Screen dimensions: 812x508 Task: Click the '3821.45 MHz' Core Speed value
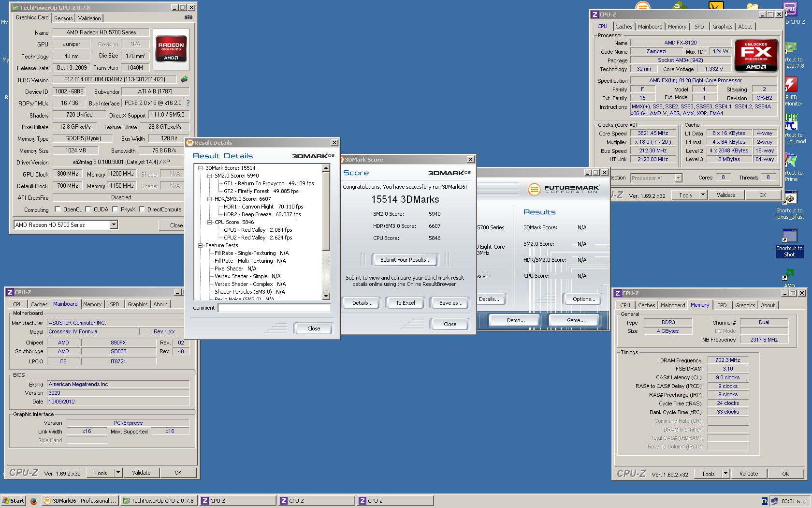(x=652, y=134)
